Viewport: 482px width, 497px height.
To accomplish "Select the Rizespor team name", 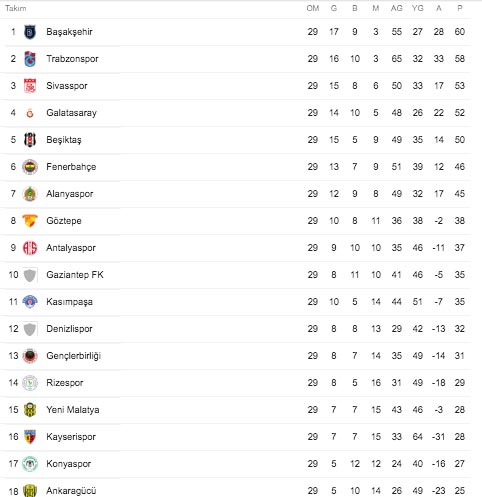I will 65,383.
